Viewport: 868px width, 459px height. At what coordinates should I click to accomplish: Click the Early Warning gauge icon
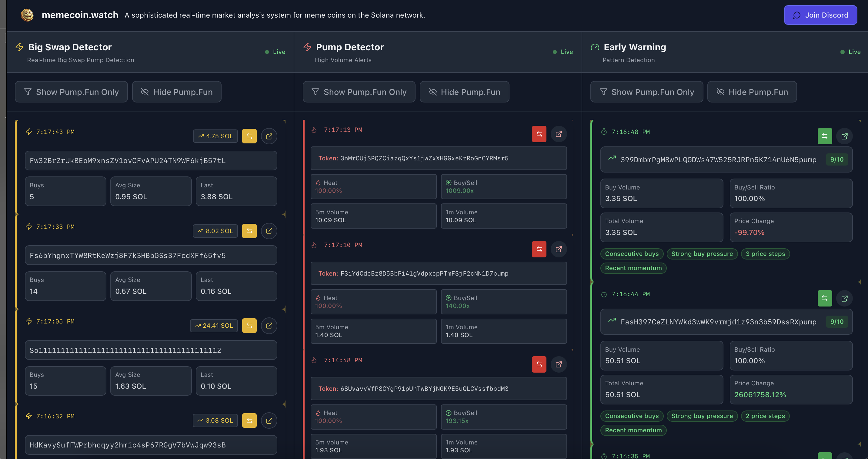point(595,47)
